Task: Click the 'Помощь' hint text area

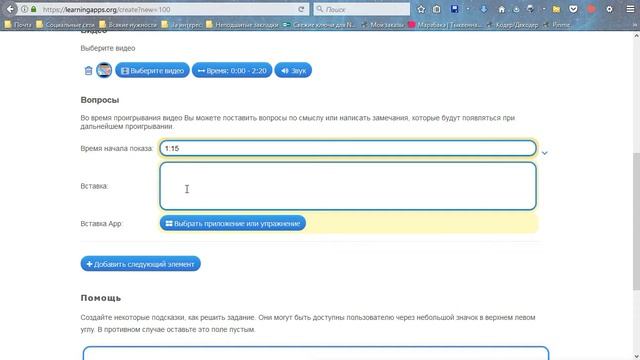Action: pos(316,353)
